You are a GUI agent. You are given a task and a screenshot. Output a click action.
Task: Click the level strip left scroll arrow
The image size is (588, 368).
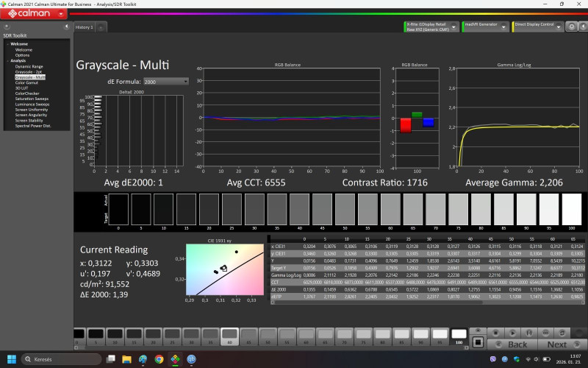tap(76, 347)
